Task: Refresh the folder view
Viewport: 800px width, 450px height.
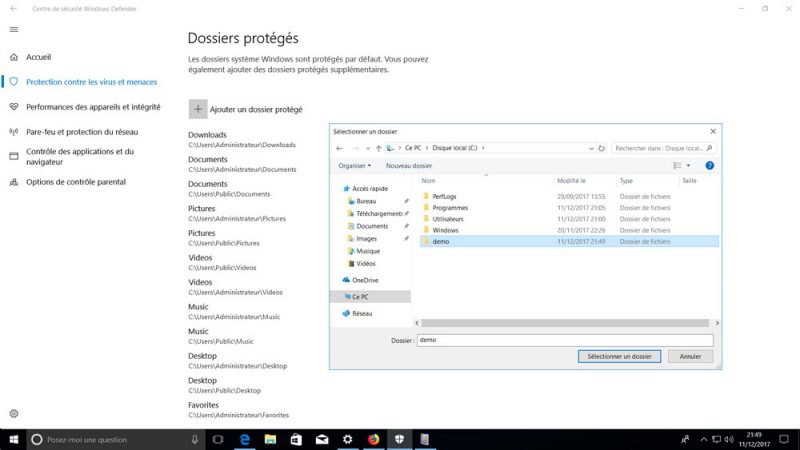Action: pyautogui.click(x=602, y=148)
